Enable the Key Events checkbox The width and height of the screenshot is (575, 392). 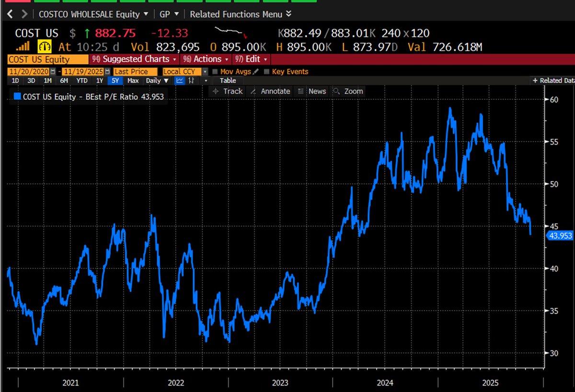point(266,71)
